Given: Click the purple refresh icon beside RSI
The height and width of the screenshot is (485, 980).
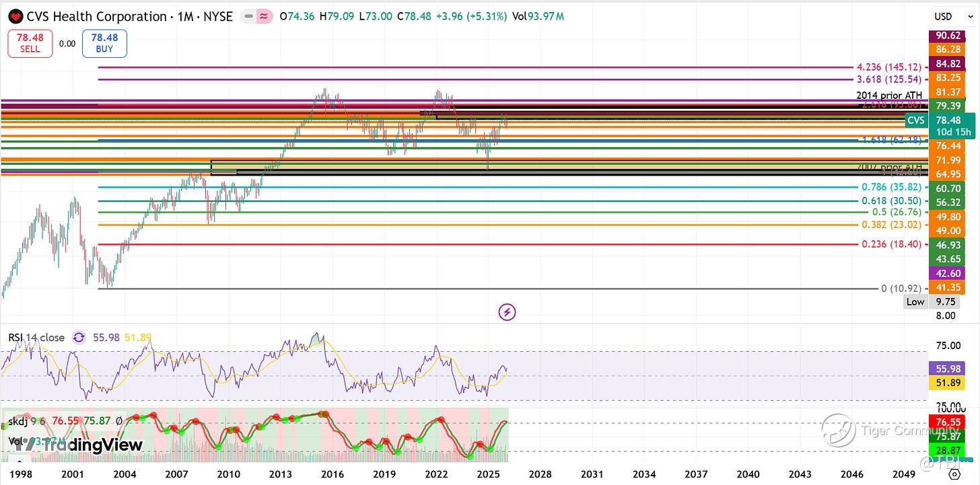Looking at the screenshot, I should tap(79, 337).
